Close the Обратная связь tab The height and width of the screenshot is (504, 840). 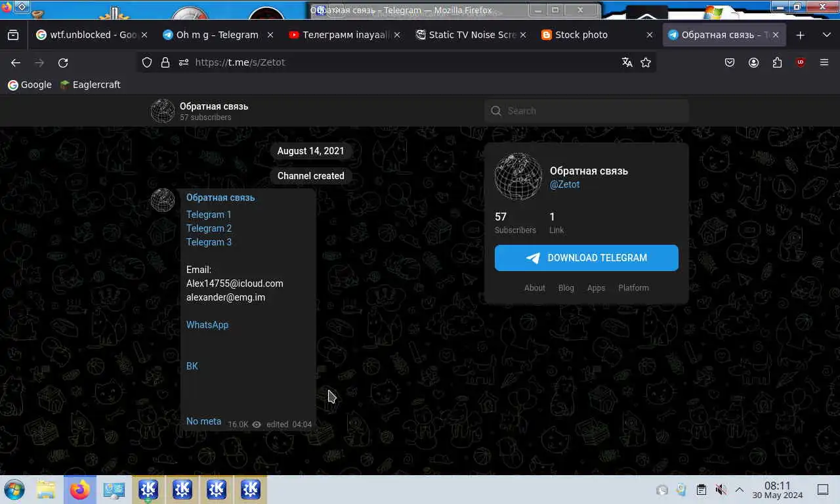(776, 35)
